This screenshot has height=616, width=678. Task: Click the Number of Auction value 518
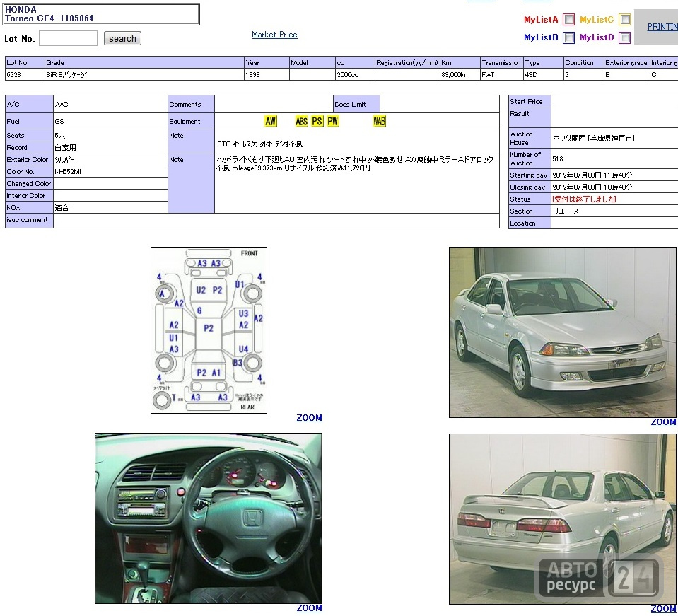(x=558, y=158)
